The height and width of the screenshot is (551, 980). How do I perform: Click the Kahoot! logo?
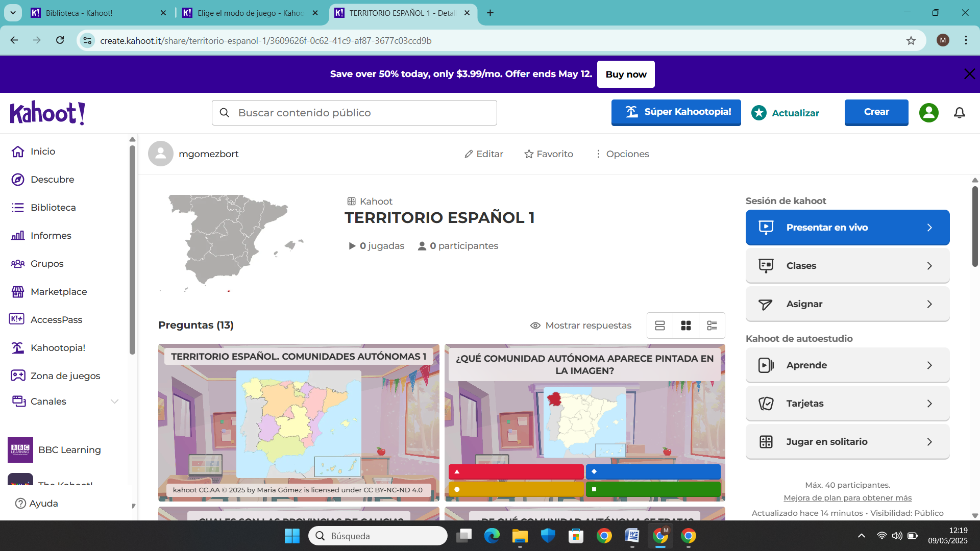click(x=47, y=113)
